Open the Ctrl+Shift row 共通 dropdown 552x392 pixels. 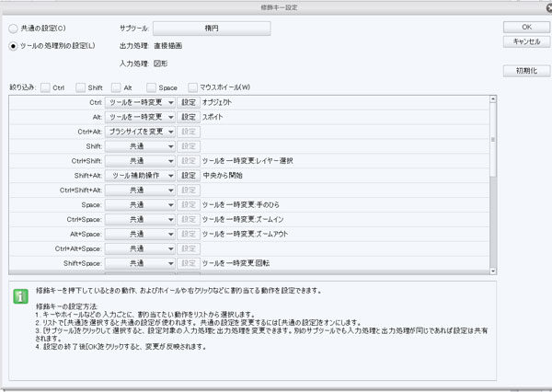(x=140, y=161)
